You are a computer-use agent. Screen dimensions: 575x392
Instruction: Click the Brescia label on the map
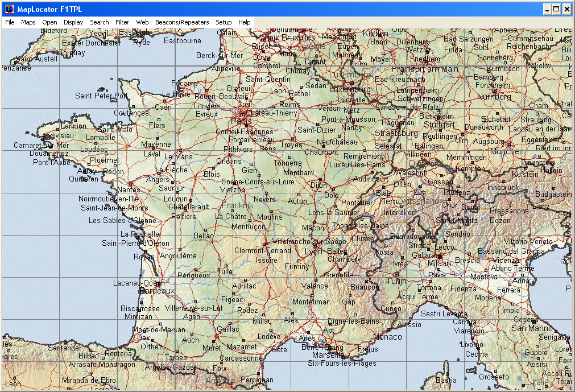[467, 260]
